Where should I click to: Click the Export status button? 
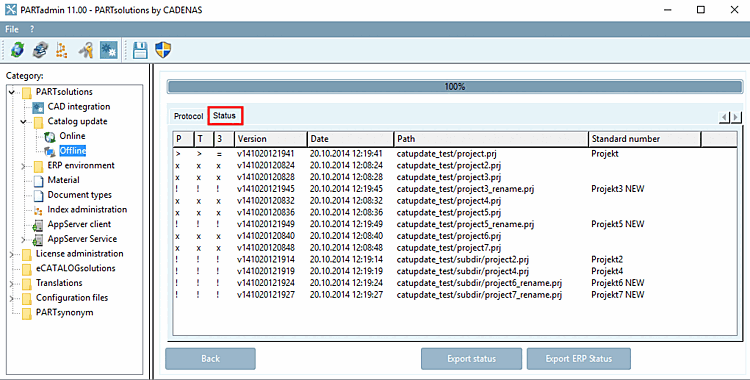click(x=471, y=358)
